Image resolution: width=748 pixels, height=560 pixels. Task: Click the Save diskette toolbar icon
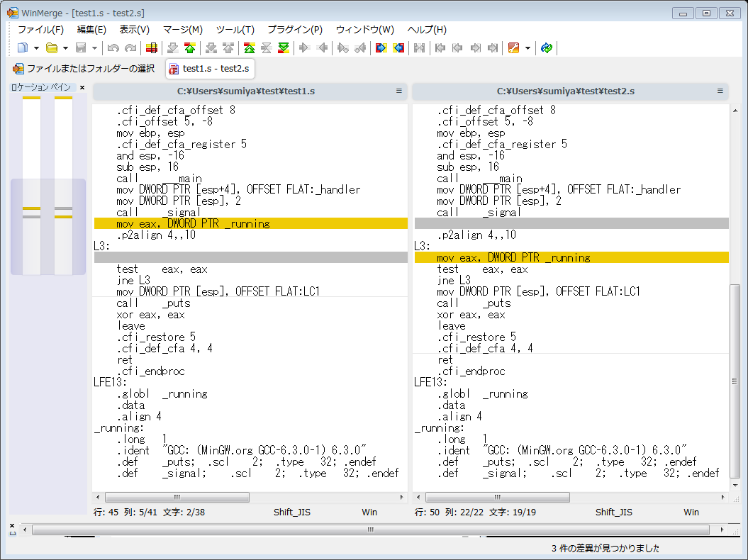(x=81, y=47)
